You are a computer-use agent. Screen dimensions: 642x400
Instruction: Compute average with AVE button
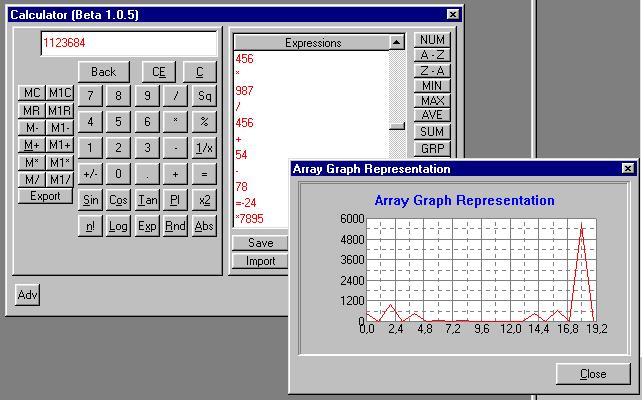tap(432, 115)
